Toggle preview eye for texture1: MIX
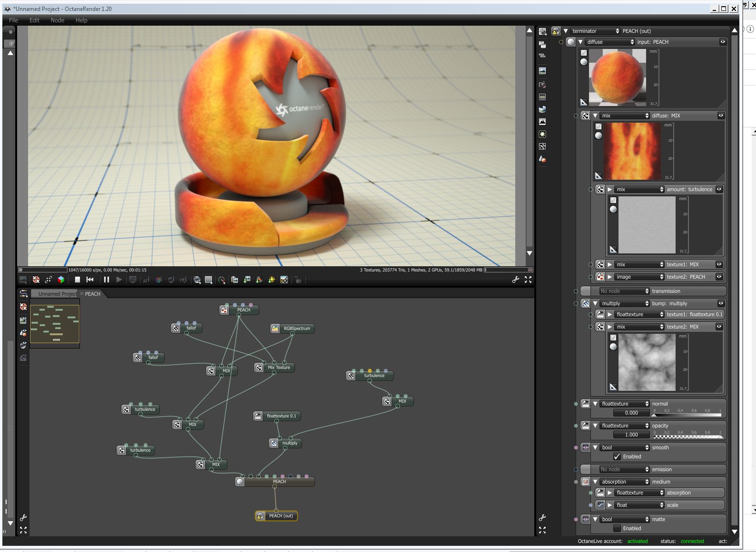 point(719,264)
